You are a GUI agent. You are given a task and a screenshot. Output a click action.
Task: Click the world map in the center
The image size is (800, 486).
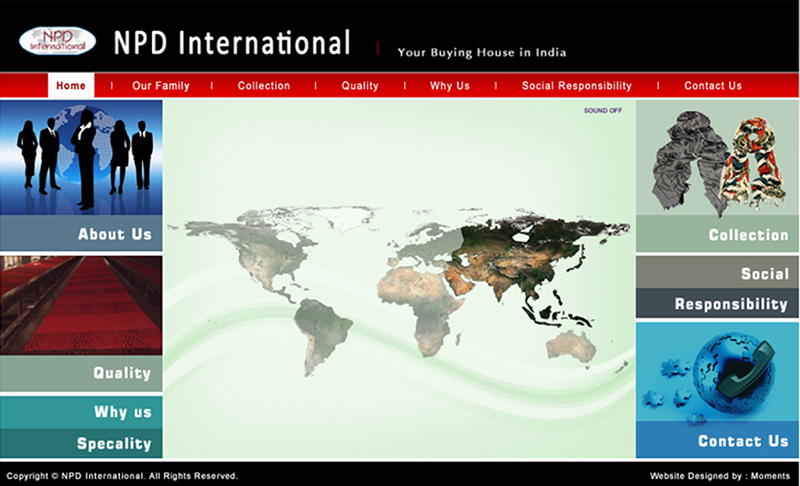click(x=399, y=291)
